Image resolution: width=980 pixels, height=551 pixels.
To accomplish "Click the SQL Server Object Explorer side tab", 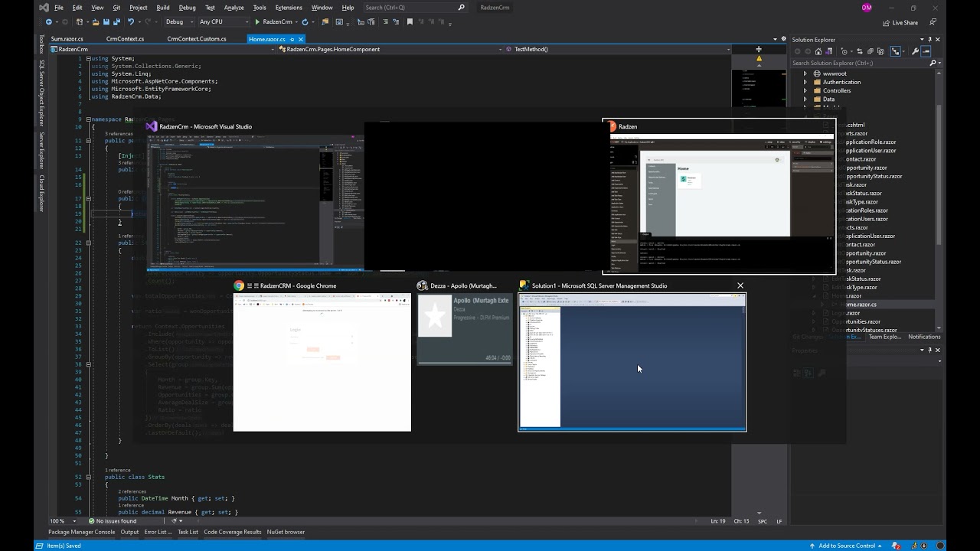I will pos(41,93).
